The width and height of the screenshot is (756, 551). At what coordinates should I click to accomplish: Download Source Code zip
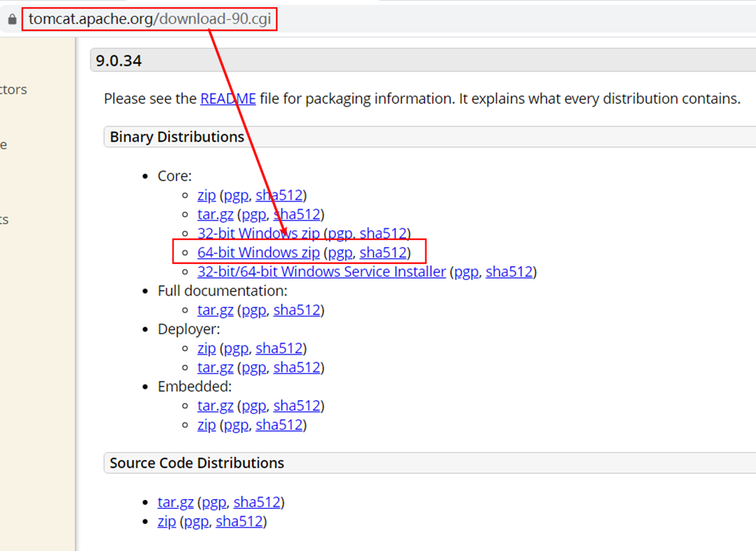point(166,522)
